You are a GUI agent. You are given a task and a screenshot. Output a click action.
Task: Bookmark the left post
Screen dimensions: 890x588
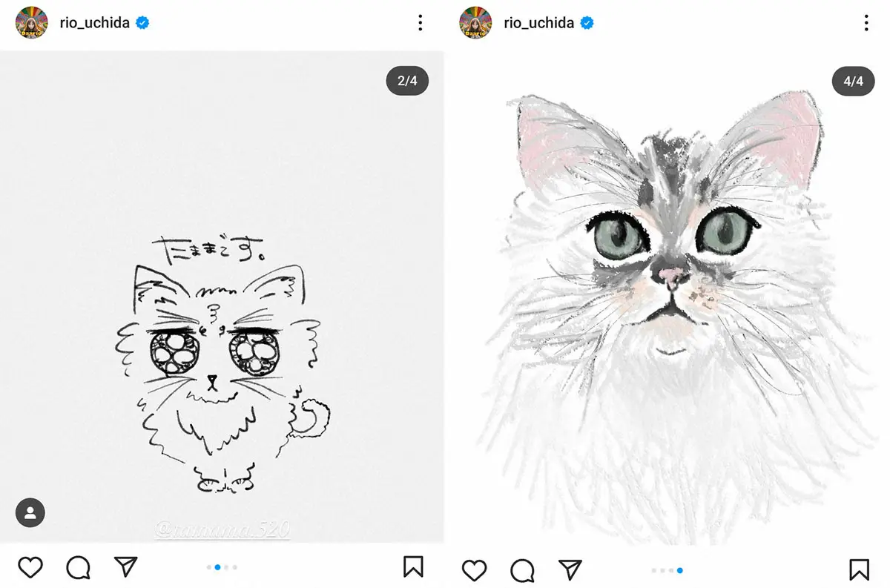coord(413,567)
